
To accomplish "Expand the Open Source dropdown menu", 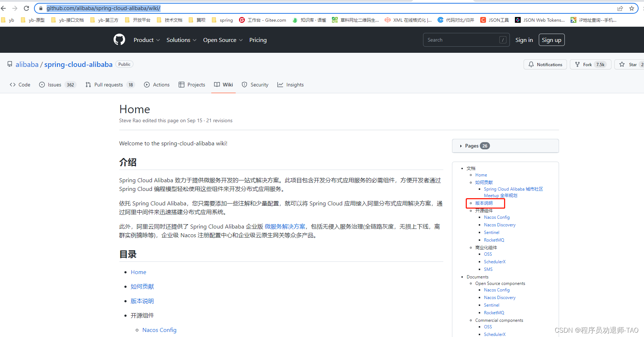I will coord(223,40).
